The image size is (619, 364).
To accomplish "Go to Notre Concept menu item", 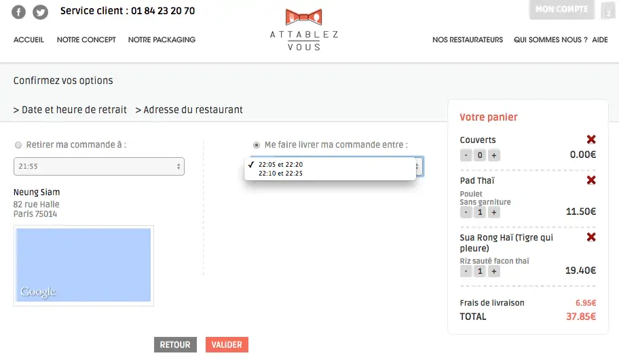I will pos(86,40).
